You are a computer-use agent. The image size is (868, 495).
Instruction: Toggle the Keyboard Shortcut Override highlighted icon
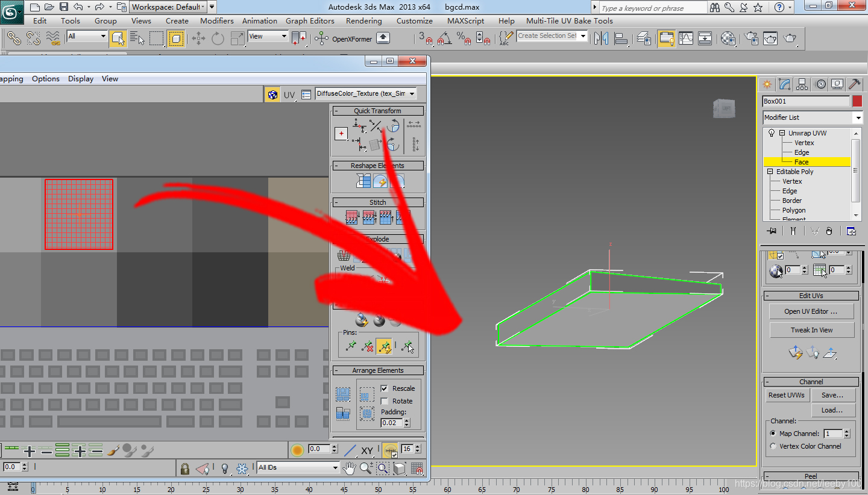tap(666, 39)
